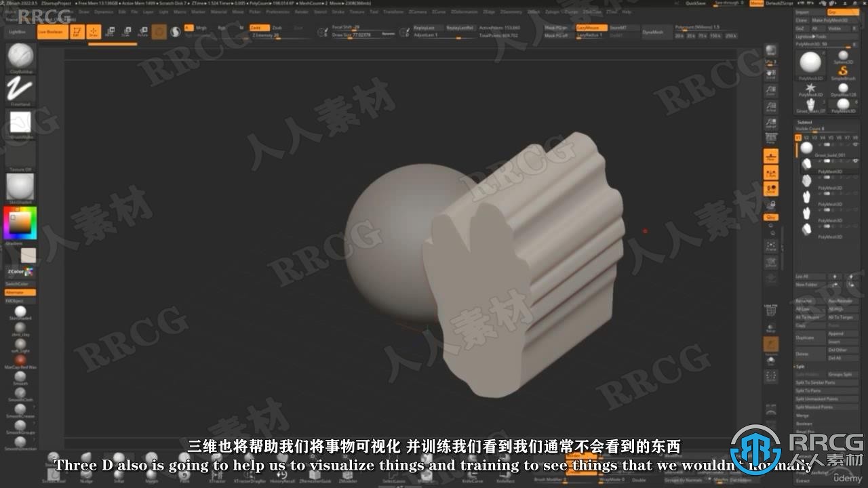Toggle the Line Fill polyframe icon
Screen dimensions: 868x488
pos(770,311)
